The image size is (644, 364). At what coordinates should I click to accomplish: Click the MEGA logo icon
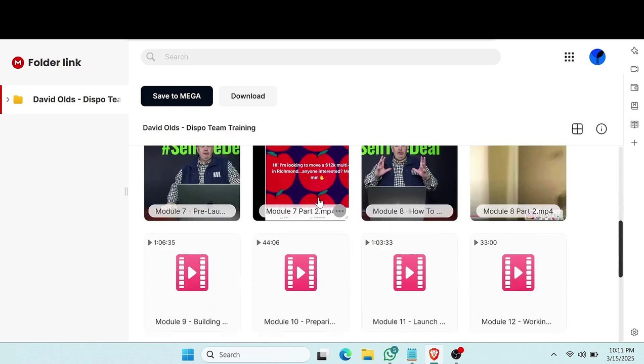point(18,63)
